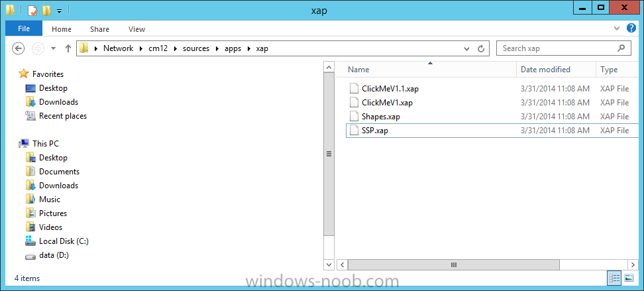Screen dimensions: 644x291
Task: Click file list scroll right arrow
Action: (633, 264)
